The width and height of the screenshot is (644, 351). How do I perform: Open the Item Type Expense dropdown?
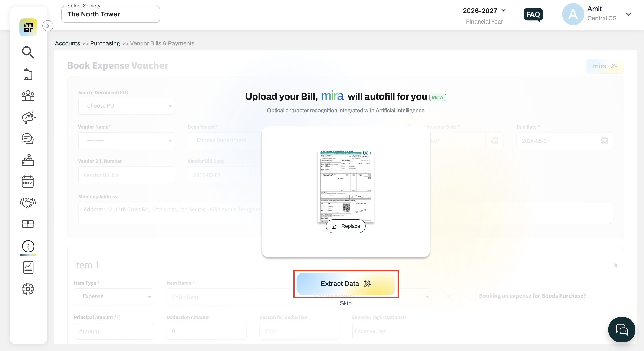(x=114, y=297)
